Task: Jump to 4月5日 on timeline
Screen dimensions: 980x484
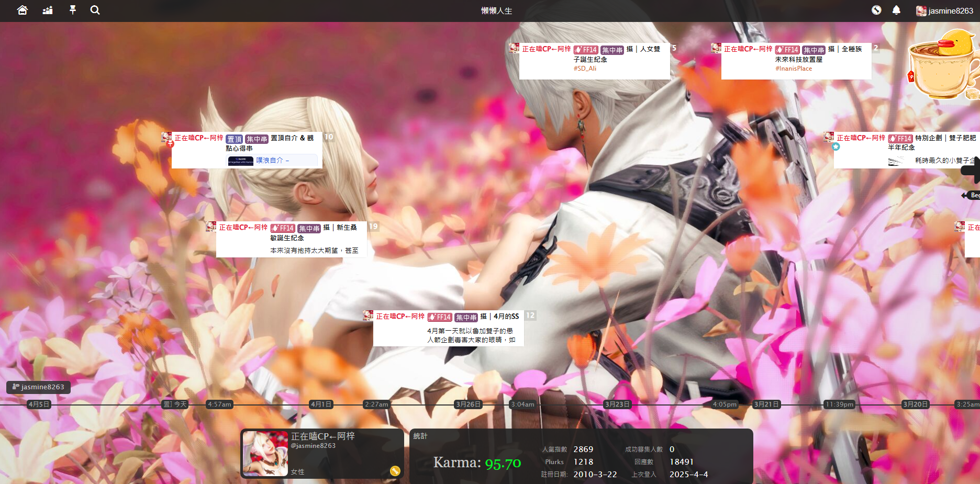Action: [39, 404]
